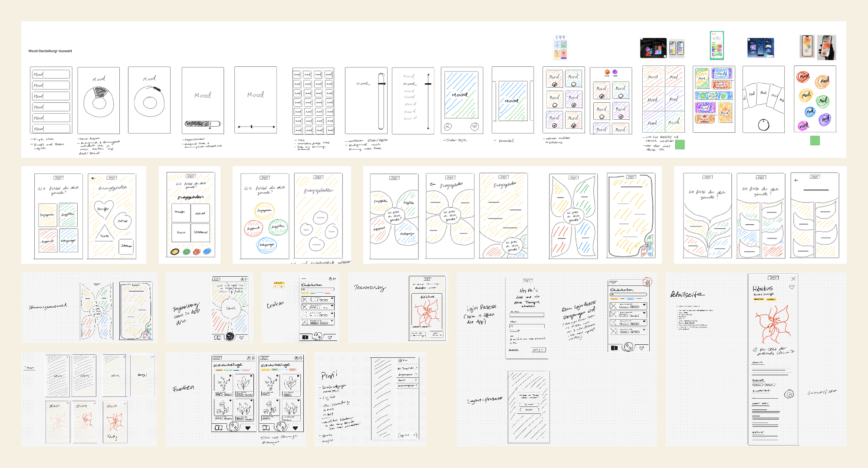Click the red scribble Mood circle
This screenshot has height=468, width=868.
[x=803, y=77]
